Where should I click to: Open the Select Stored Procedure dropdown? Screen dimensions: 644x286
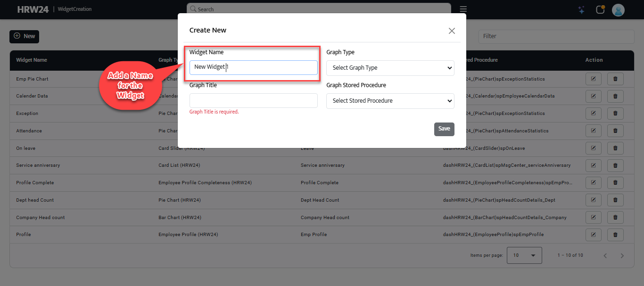tap(390, 101)
